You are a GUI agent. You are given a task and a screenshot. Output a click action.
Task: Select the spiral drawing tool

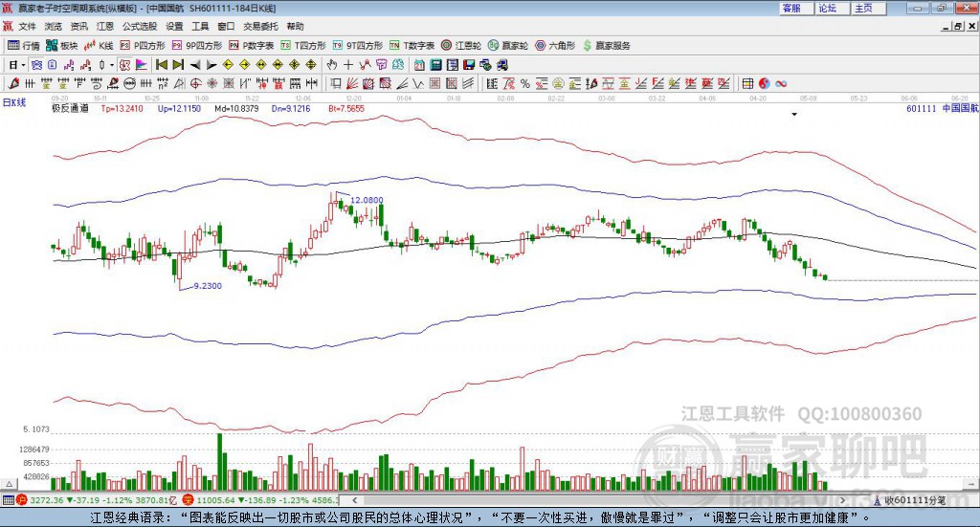[x=97, y=83]
